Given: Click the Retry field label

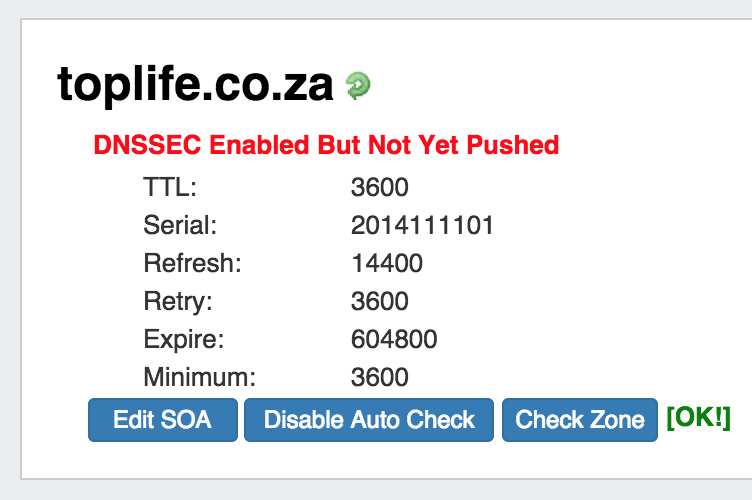Looking at the screenshot, I should click(x=178, y=302).
